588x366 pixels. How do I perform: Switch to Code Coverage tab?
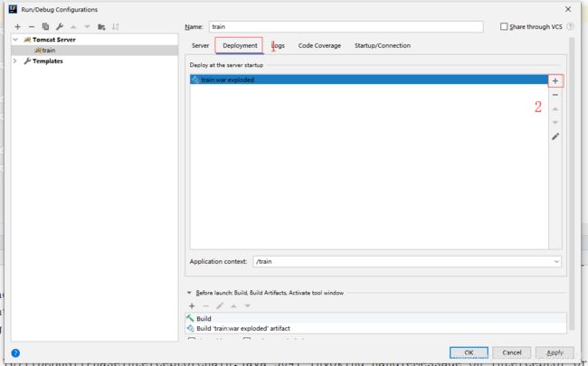pos(319,45)
